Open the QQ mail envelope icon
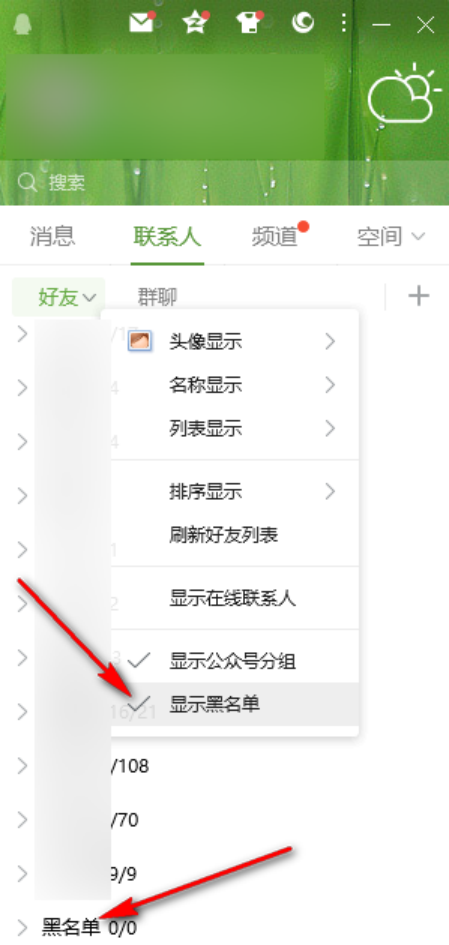 point(141,23)
